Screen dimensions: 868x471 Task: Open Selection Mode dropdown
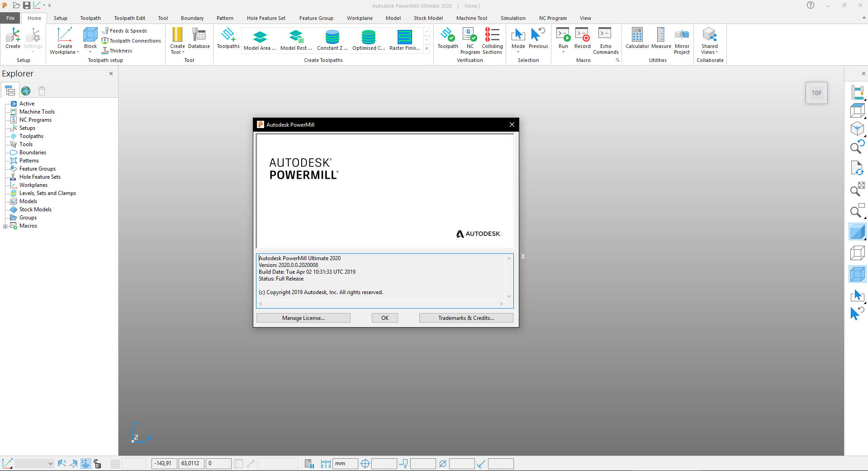[x=518, y=52]
